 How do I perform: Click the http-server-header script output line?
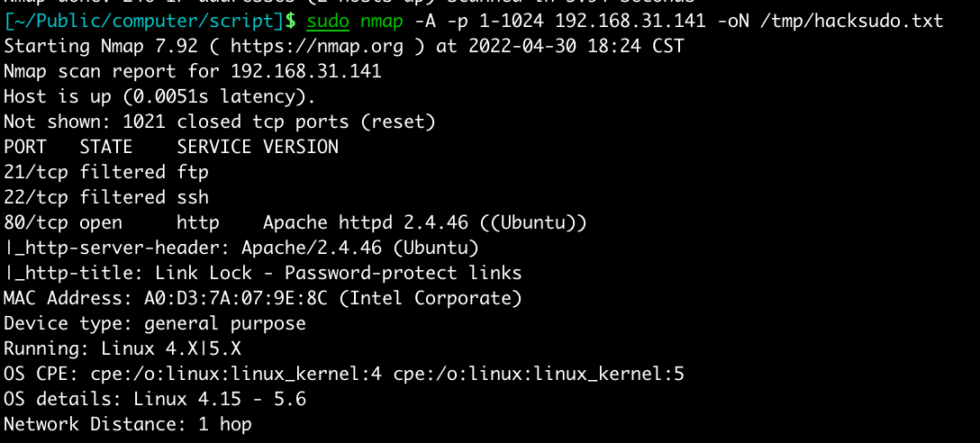click(x=241, y=248)
